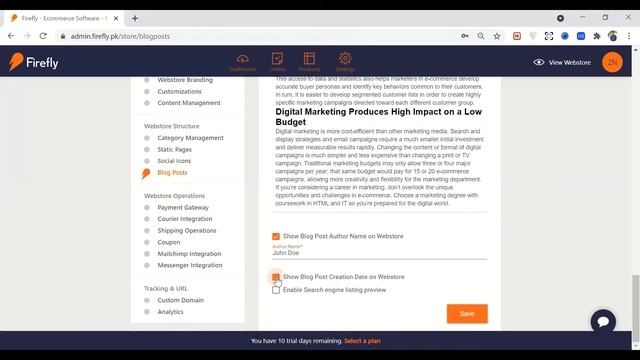Go back using the browser back arrow

pos(11,36)
